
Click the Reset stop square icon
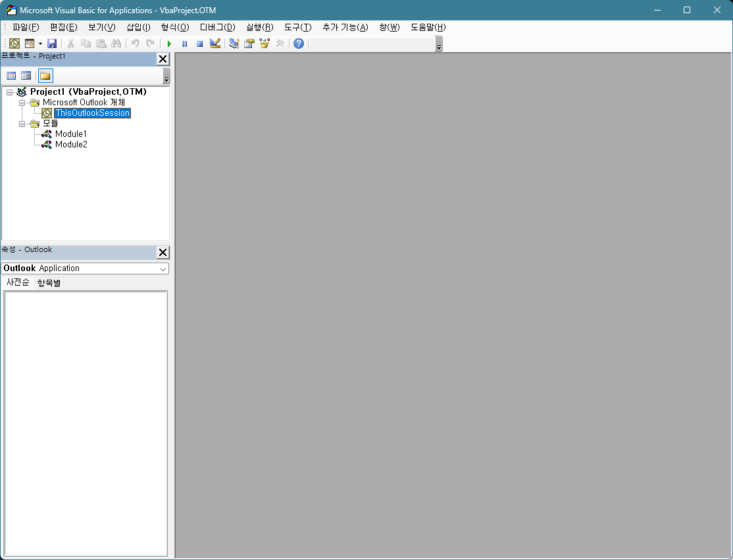pos(199,43)
